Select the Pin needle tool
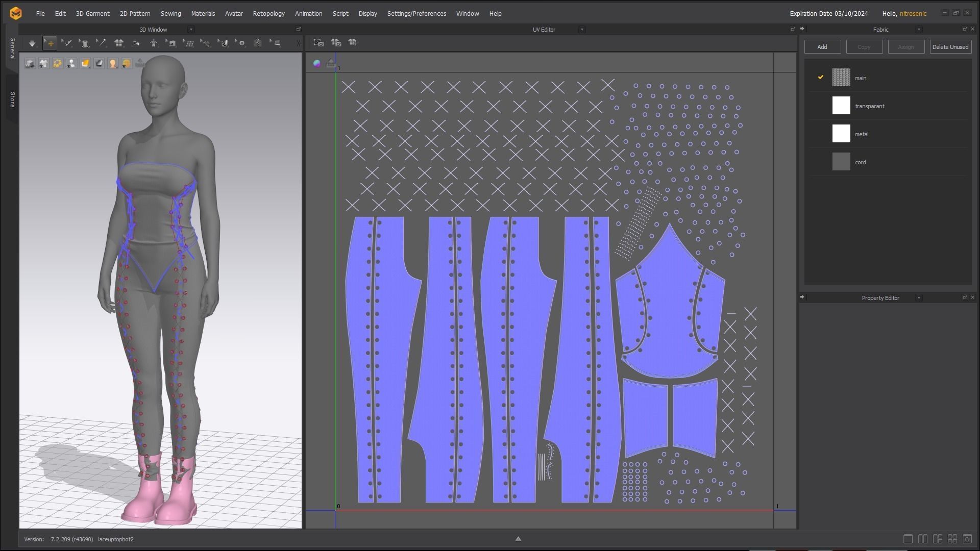Image resolution: width=980 pixels, height=551 pixels. pos(102,43)
